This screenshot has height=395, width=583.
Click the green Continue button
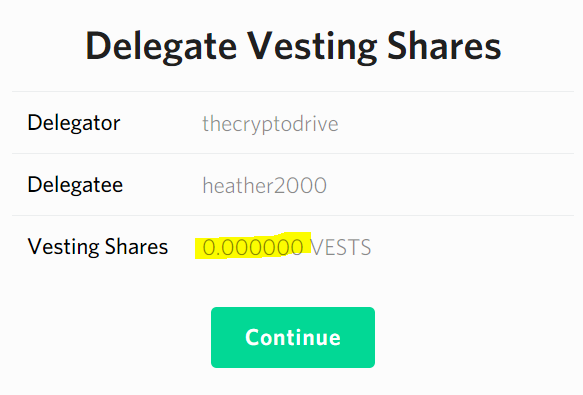point(293,337)
